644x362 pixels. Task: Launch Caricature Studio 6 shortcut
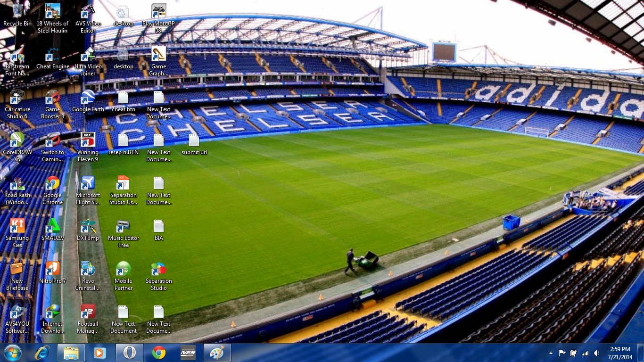point(17,104)
